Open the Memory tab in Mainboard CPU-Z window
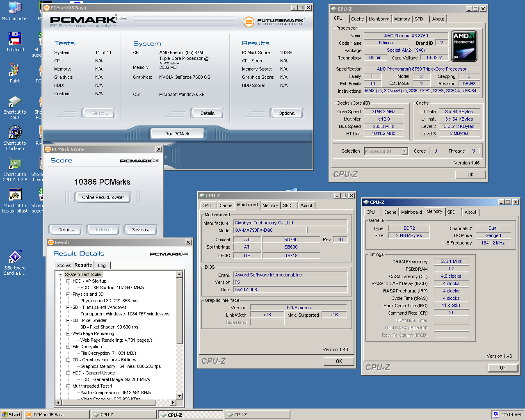 pos(270,205)
